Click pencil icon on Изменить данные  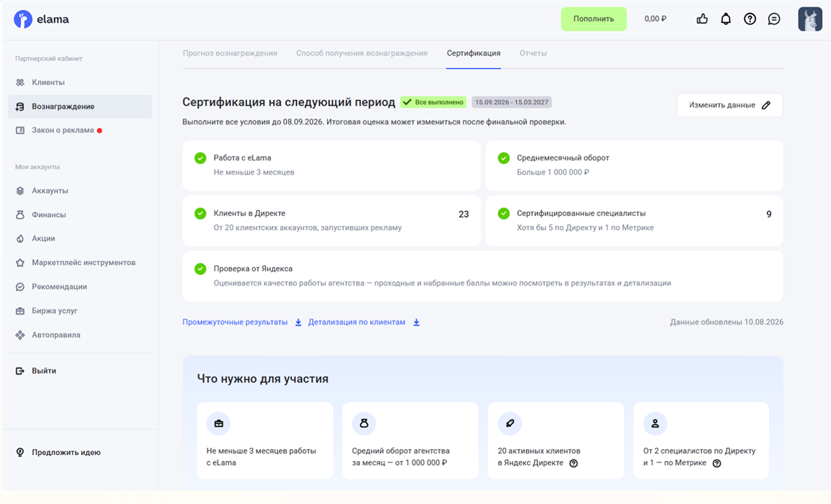[766, 105]
